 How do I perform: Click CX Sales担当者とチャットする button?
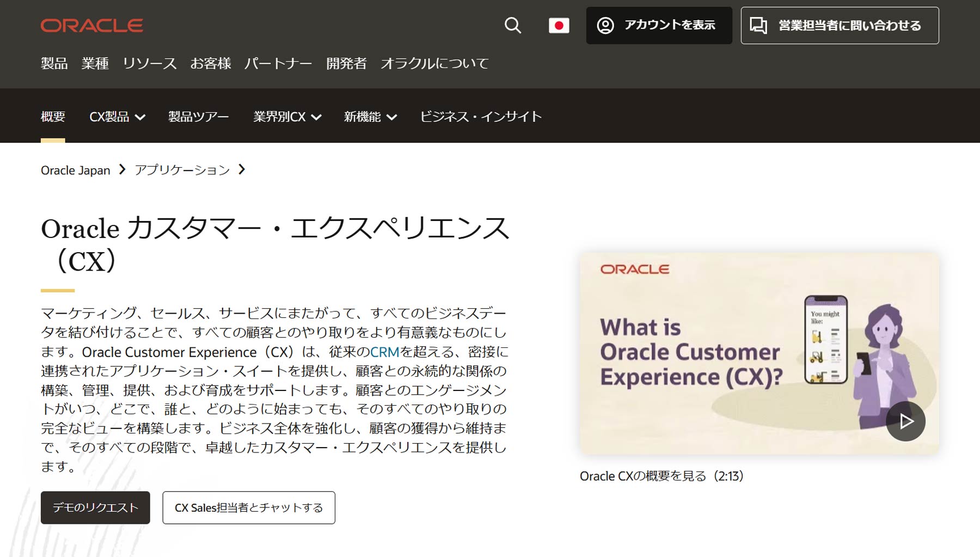[x=249, y=508]
